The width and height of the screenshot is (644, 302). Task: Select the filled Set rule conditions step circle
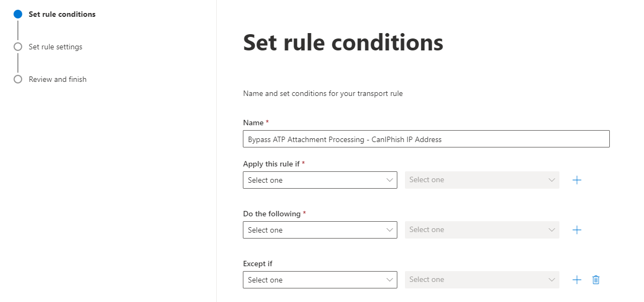pos(18,15)
